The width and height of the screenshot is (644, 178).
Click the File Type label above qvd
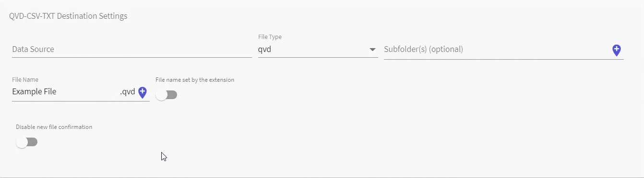pyautogui.click(x=270, y=37)
